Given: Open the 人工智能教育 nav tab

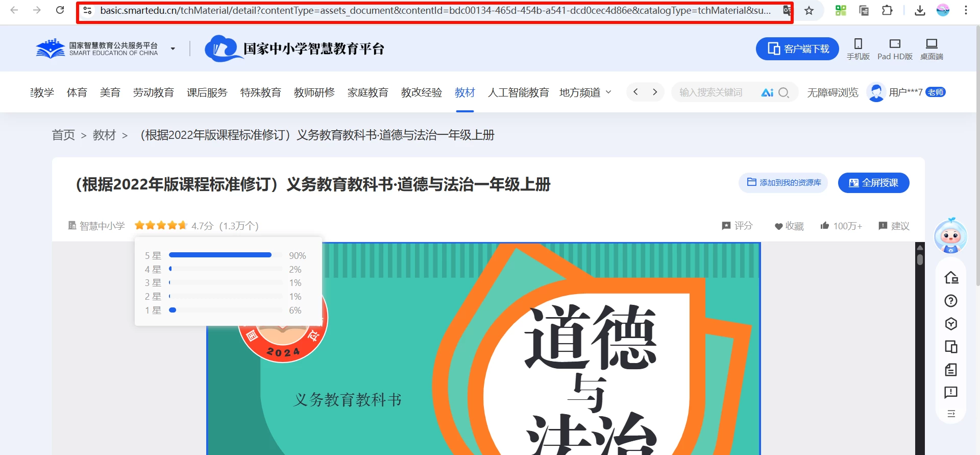Looking at the screenshot, I should coord(519,92).
